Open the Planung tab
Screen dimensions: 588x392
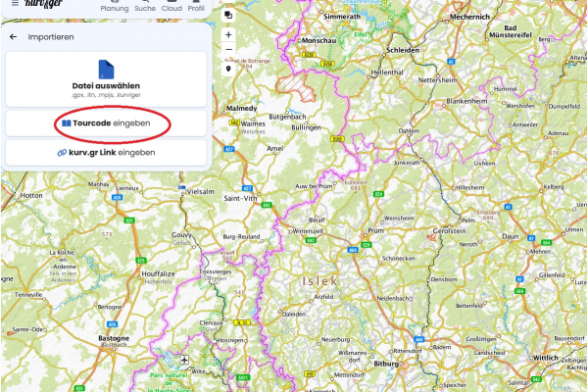pyautogui.click(x=115, y=7)
